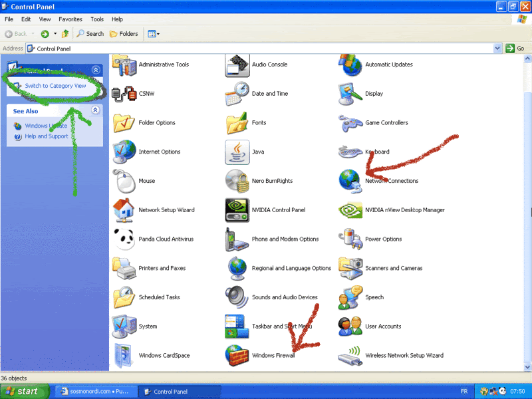Open the Edit menu

[x=26, y=19]
